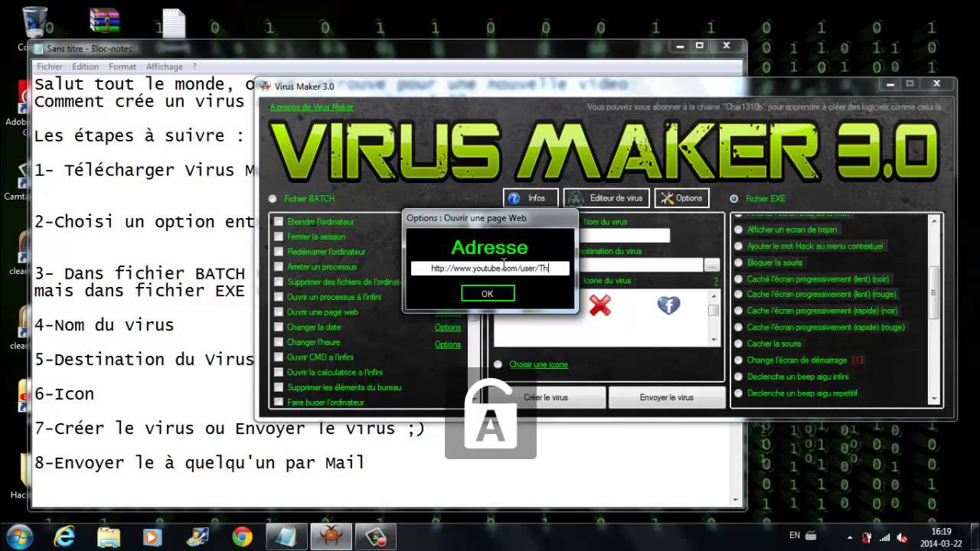The width and height of the screenshot is (980, 551).
Task: Click the down arrow of icon list scrollbar
Action: point(714,339)
